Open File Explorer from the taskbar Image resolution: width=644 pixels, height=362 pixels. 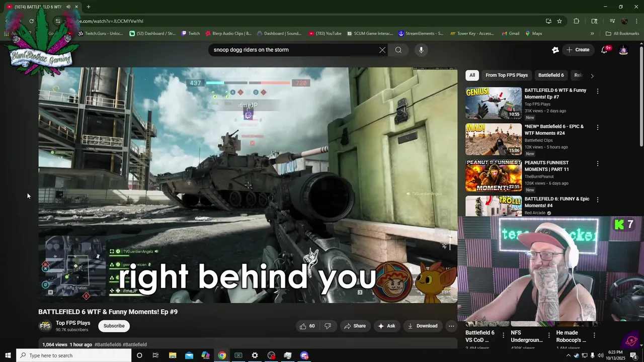pyautogui.click(x=173, y=355)
